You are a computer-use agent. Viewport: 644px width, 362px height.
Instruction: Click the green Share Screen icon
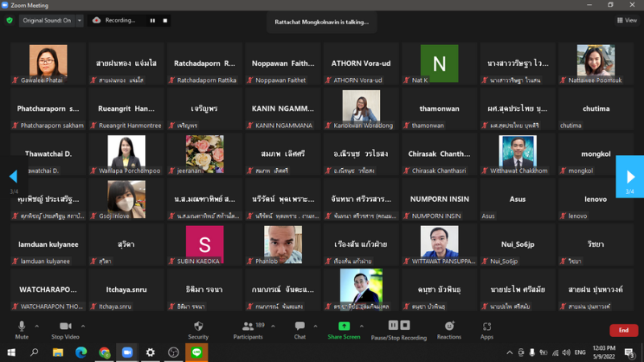click(344, 327)
